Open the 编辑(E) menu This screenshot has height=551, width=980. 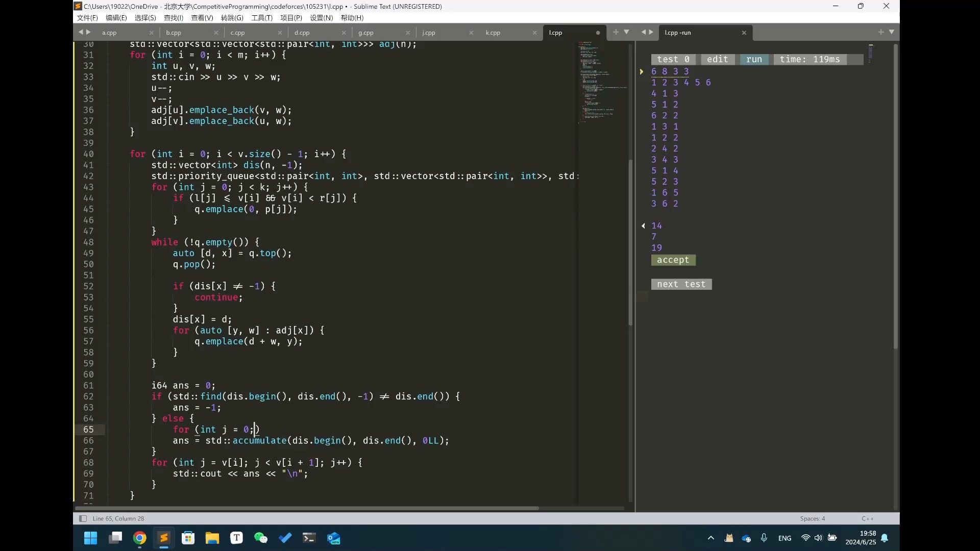116,18
